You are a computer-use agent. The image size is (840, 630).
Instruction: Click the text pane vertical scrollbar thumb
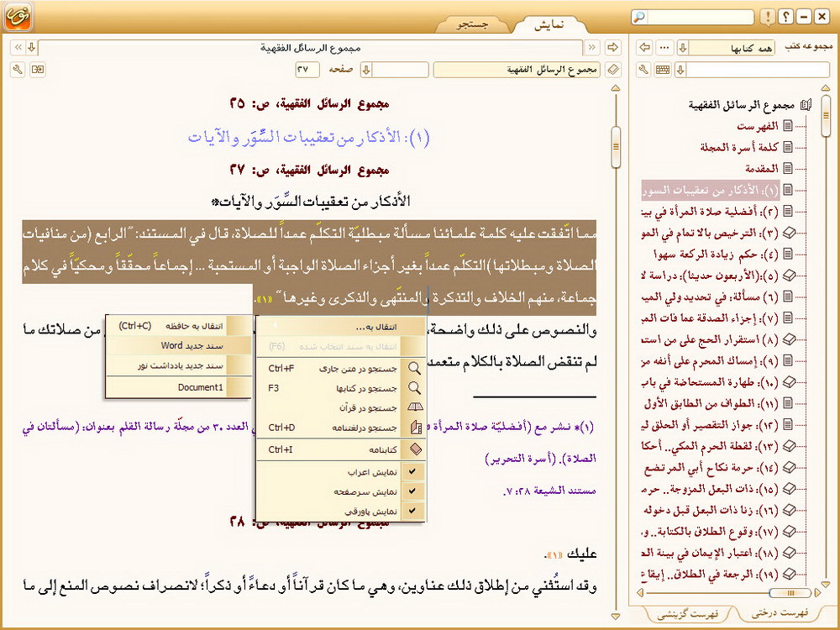(x=616, y=147)
